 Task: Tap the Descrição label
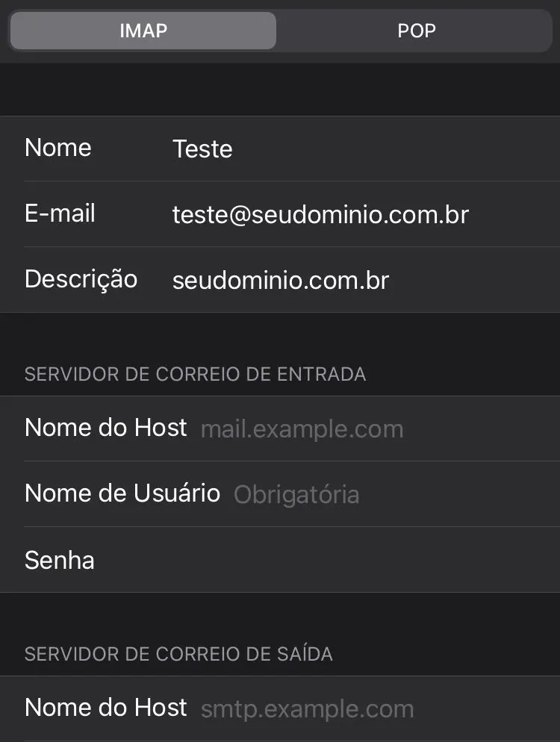(x=81, y=279)
